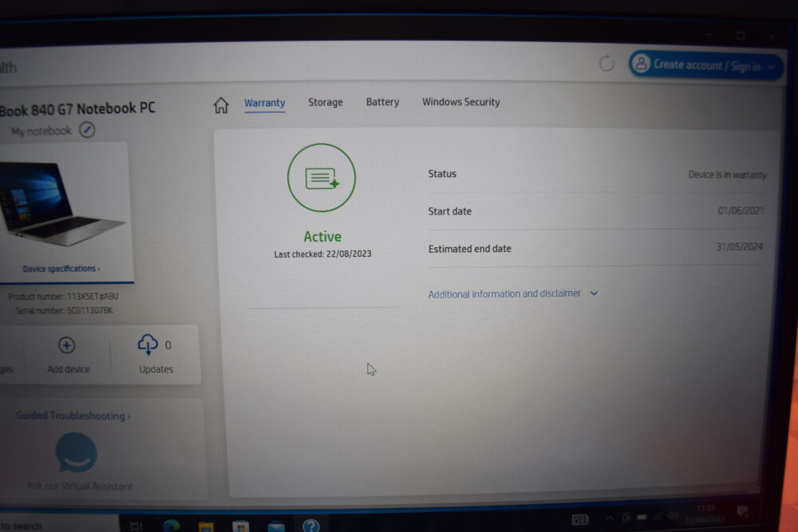Open the Device specifications link
The width and height of the screenshot is (798, 532).
(61, 269)
